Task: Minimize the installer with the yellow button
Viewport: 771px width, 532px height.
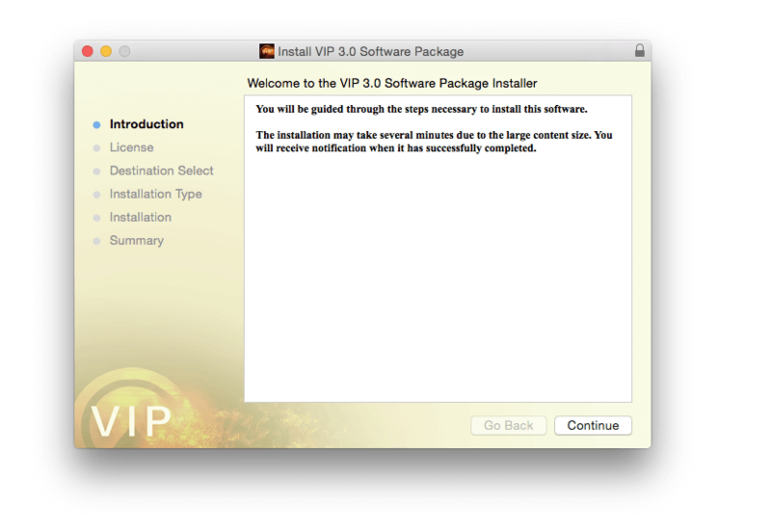Action: coord(106,51)
